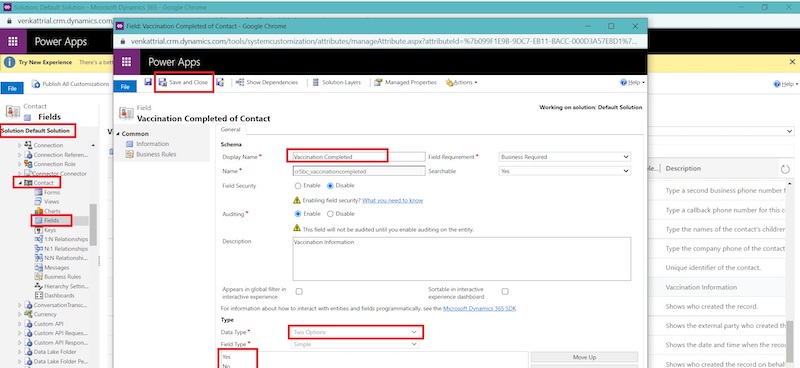
Task: Open Solution Layers
Action: [x=336, y=82]
